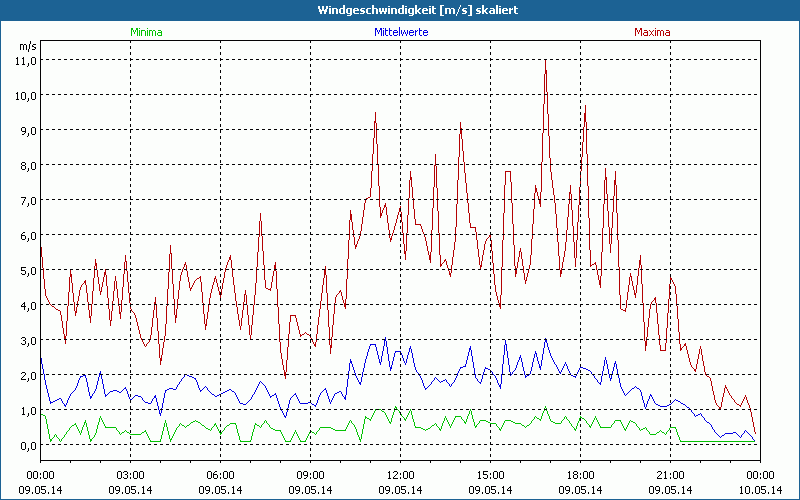Click the green Minima legend label
The height and width of the screenshot is (500, 800).
(146, 32)
